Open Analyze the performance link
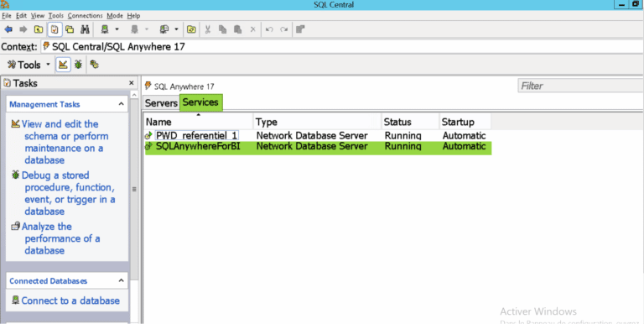This screenshot has height=324, width=644. point(56,238)
